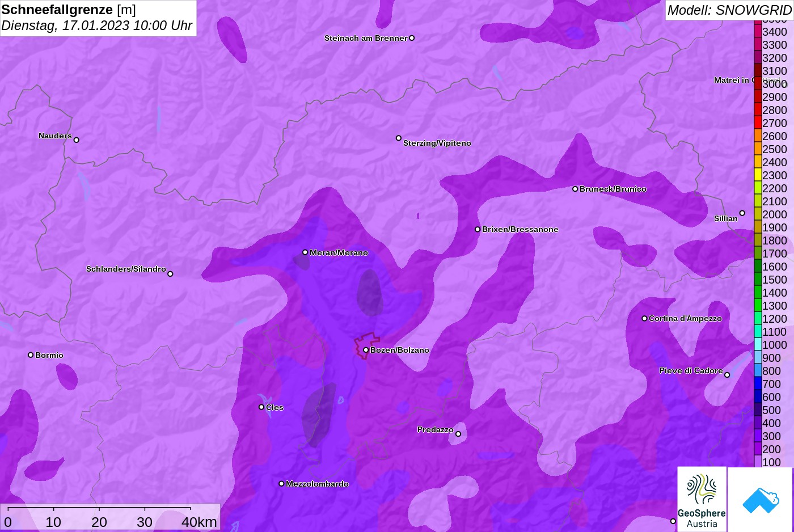Image resolution: width=794 pixels, height=532 pixels.
Task: Pick the green 1500 legend color swatch
Action: point(758,280)
